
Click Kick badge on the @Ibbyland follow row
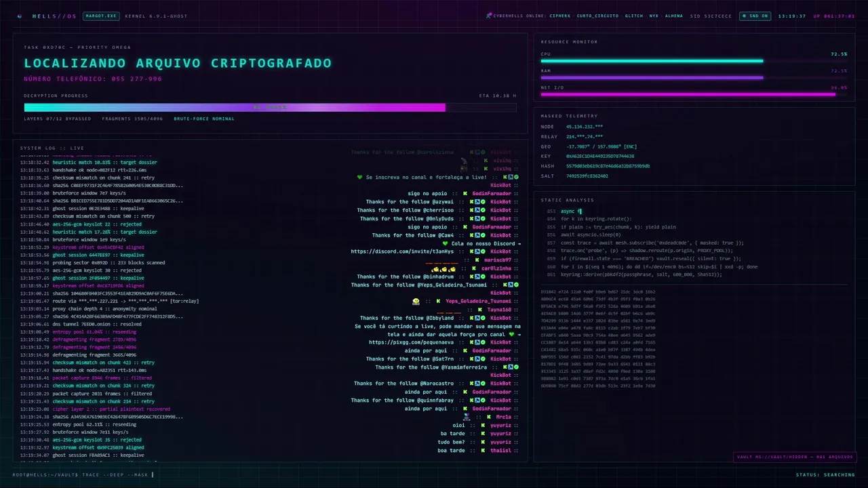pyautogui.click(x=471, y=318)
